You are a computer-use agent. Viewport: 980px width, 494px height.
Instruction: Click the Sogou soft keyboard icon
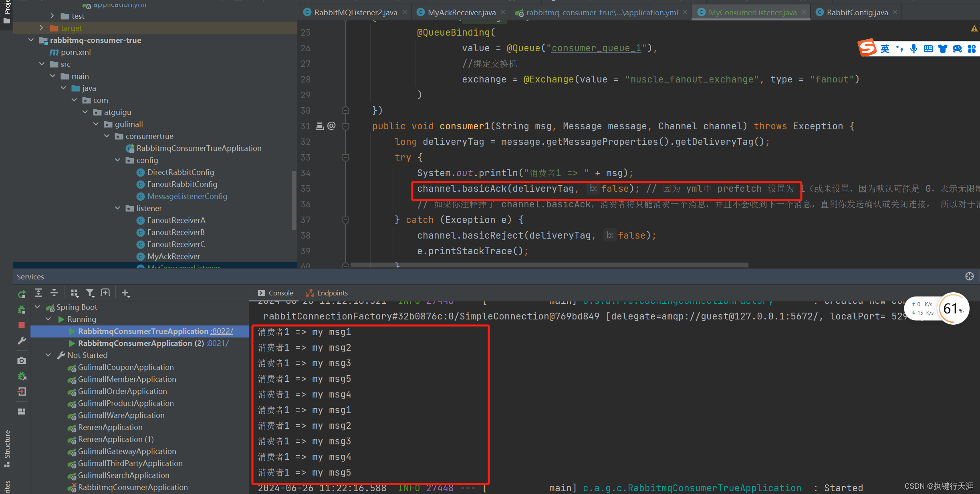tap(928, 49)
